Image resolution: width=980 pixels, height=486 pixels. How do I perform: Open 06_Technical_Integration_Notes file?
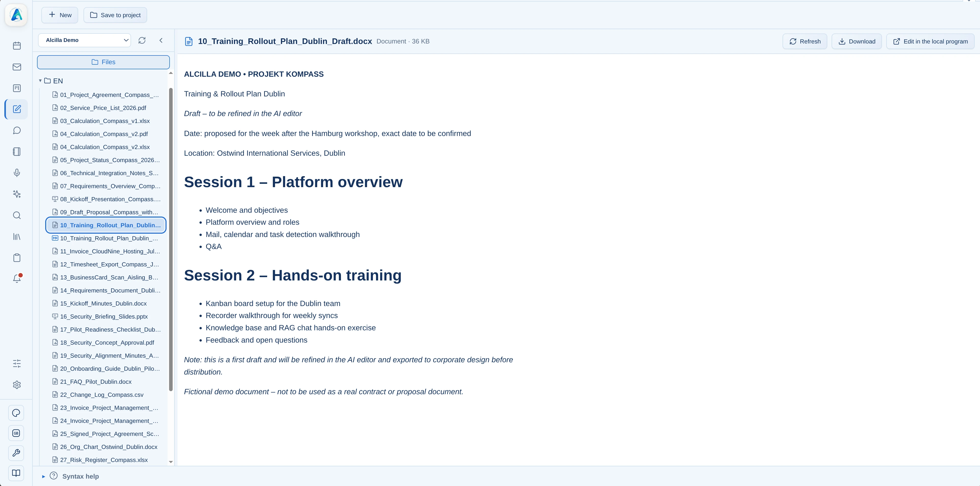click(106, 173)
